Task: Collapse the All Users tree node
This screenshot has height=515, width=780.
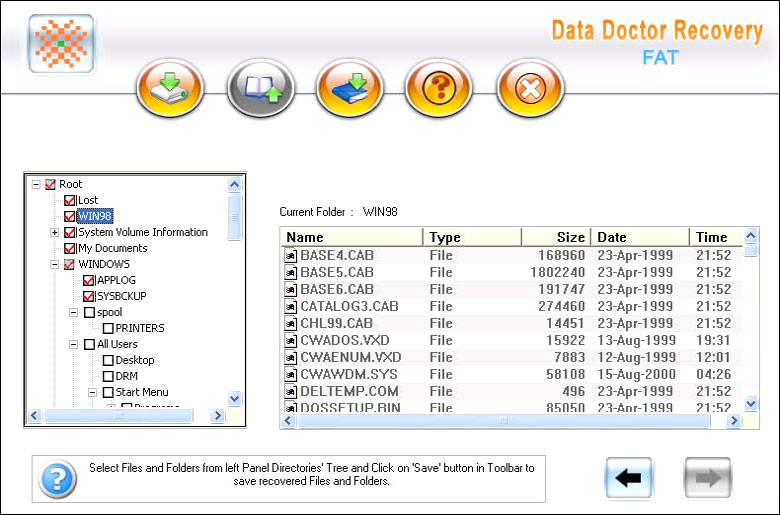Action: coord(74,344)
